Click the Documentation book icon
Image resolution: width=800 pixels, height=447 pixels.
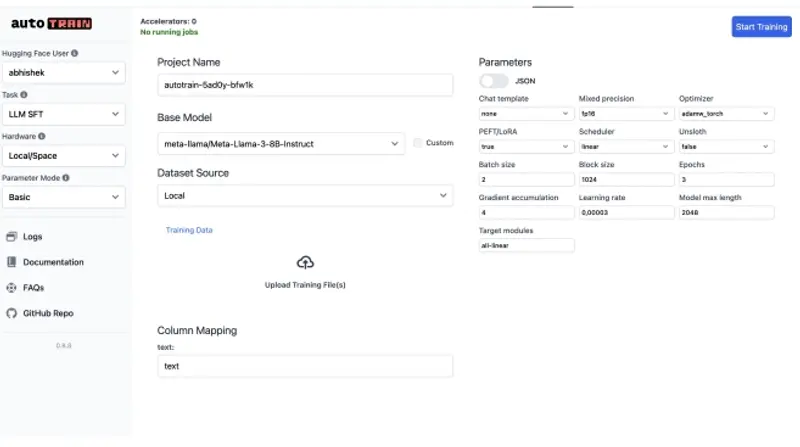[11, 262]
